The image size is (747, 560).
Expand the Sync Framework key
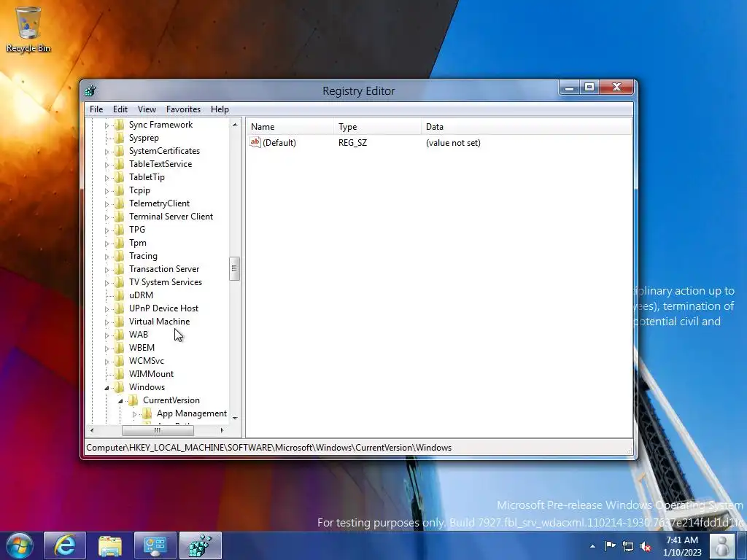pyautogui.click(x=107, y=125)
